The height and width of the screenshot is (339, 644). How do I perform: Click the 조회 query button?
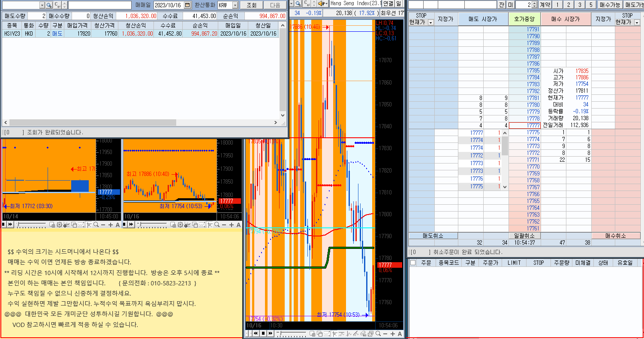(252, 5)
